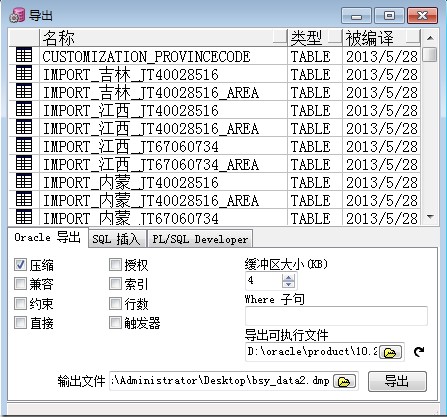Click the up arrow of the table list scrollbar
Screen dimensions: 447x417
click(x=430, y=38)
